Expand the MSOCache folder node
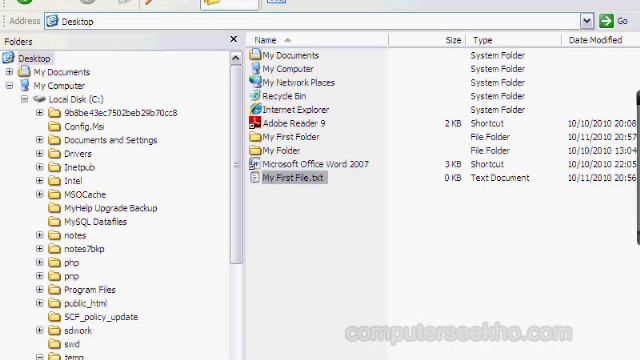This screenshot has width=640, height=360. click(40, 194)
